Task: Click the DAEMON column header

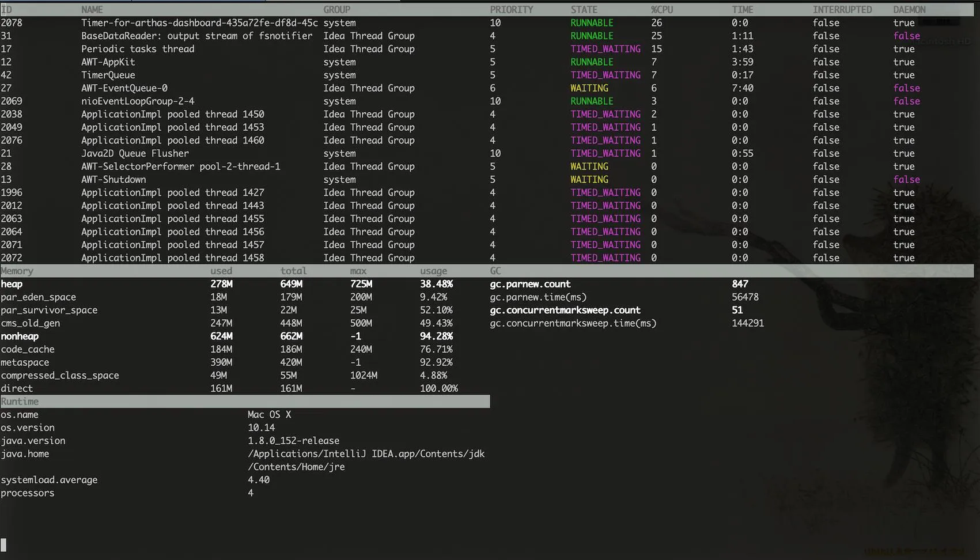Action: coord(910,10)
